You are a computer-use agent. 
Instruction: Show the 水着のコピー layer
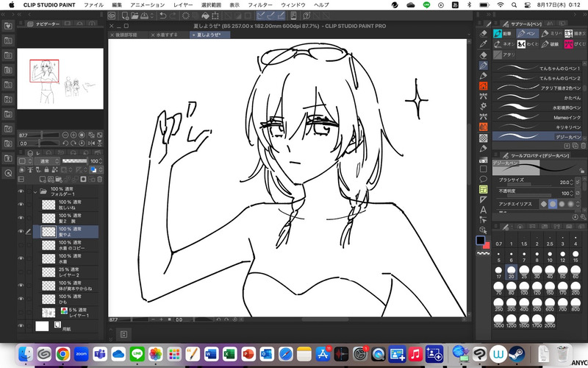pos(21,245)
